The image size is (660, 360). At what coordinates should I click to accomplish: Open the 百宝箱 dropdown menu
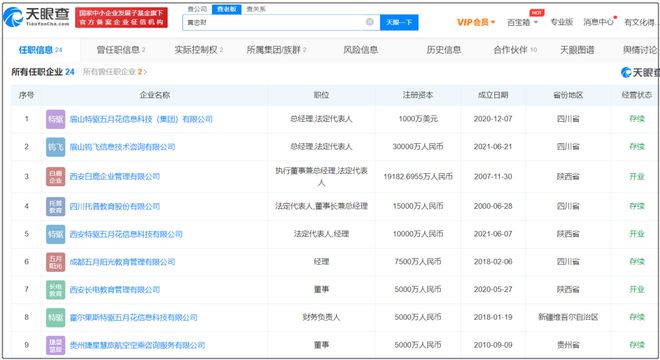tap(522, 22)
